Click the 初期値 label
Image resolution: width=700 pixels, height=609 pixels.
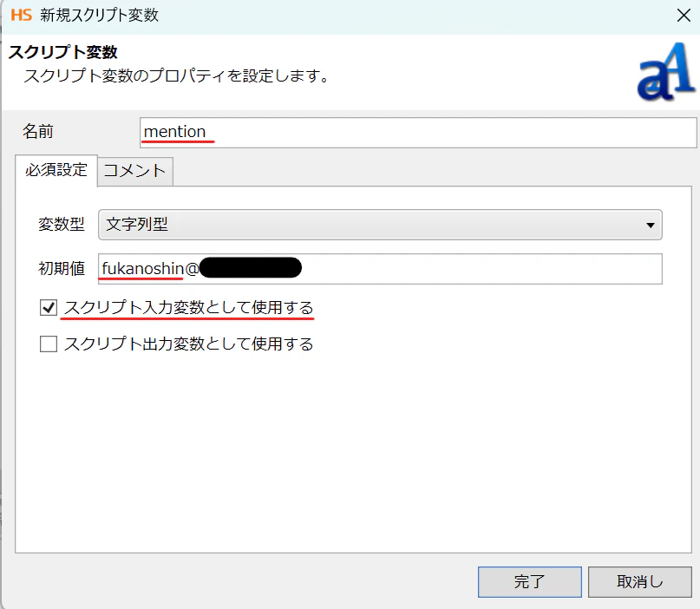(62, 268)
